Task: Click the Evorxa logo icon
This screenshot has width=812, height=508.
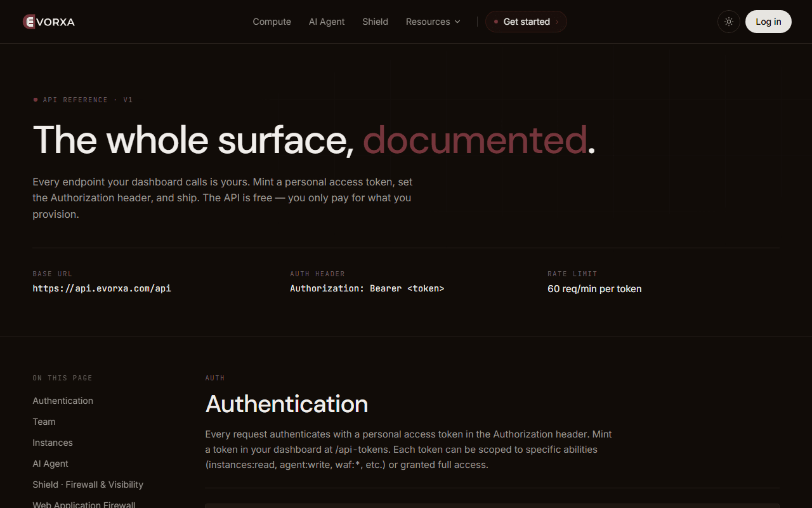Action: (x=29, y=22)
